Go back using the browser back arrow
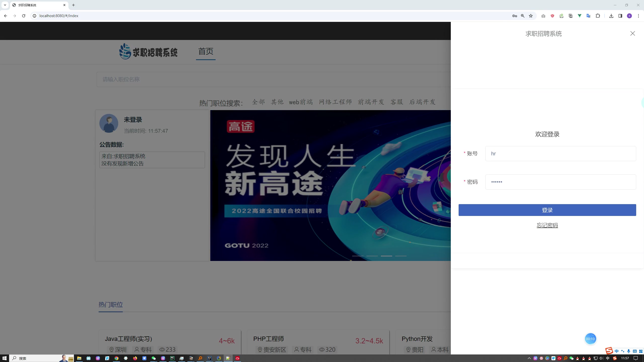 pyautogui.click(x=6, y=16)
